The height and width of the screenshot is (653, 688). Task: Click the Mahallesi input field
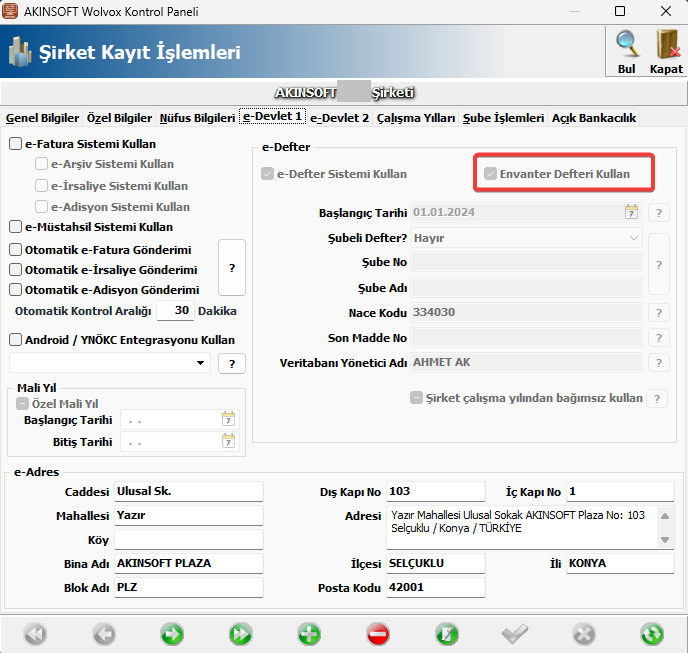click(x=189, y=516)
